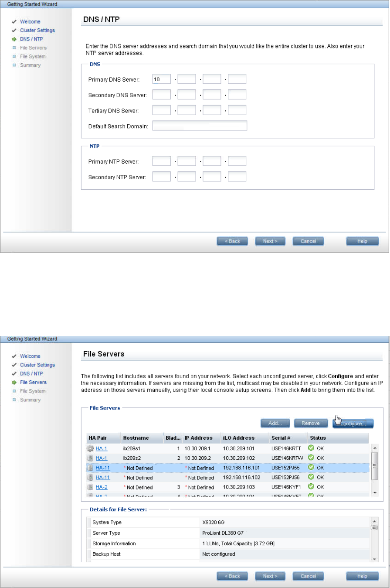Image resolution: width=390 pixels, height=588 pixels.
Task: Click Primary DNS Server first octet field containing 10
Action: [161, 79]
